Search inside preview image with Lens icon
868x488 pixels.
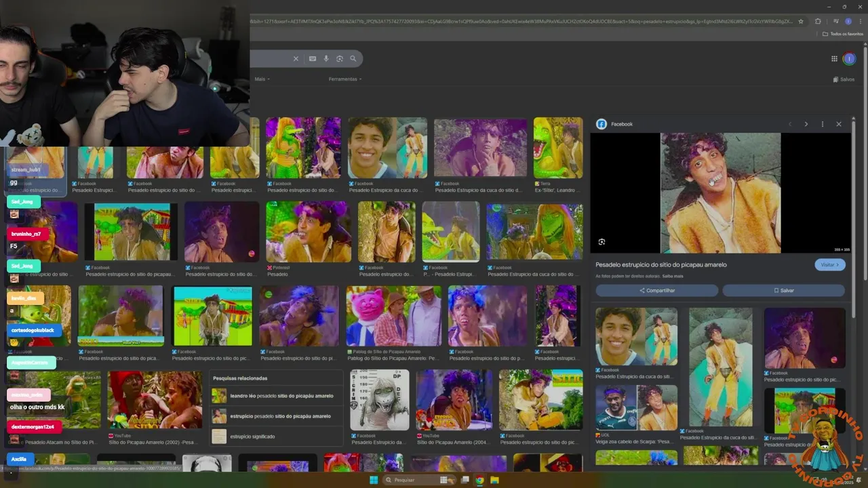tap(601, 242)
